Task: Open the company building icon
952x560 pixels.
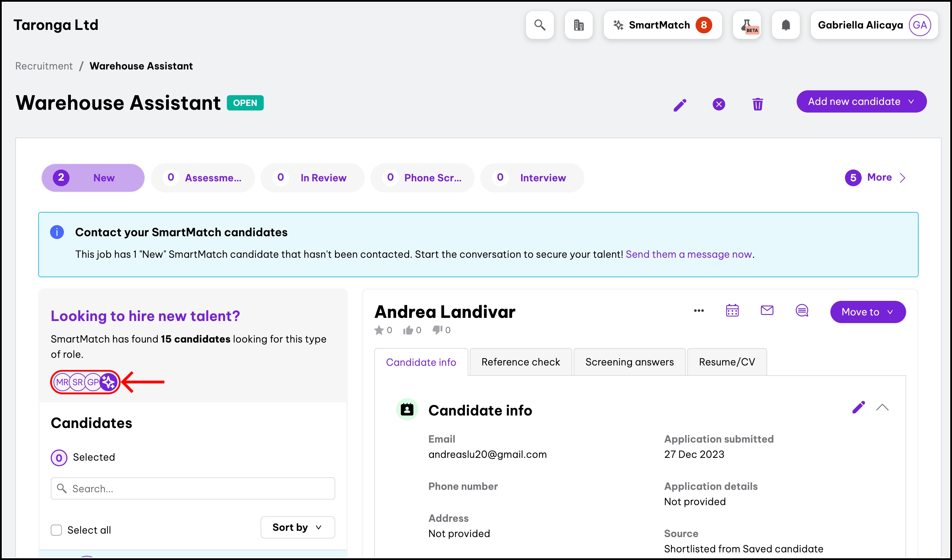Action: click(578, 25)
